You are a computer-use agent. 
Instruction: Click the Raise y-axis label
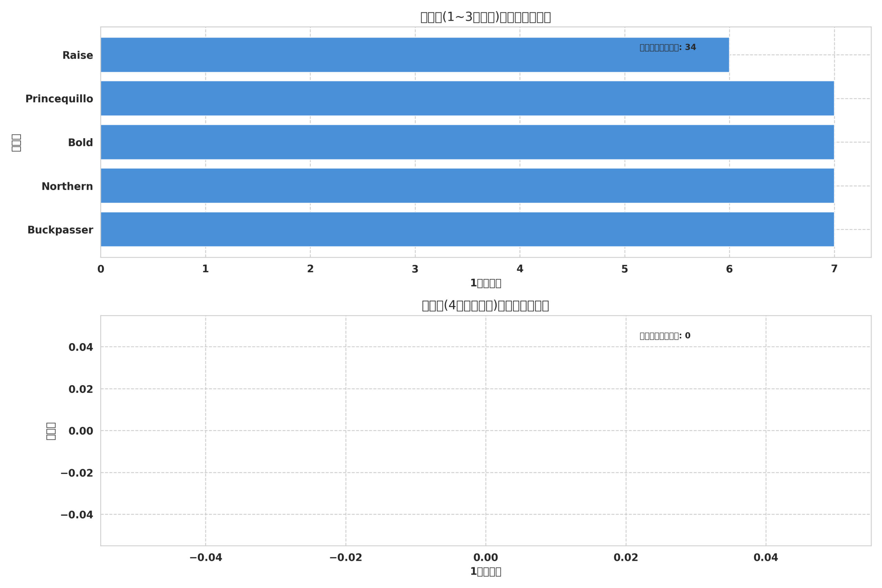click(x=77, y=55)
